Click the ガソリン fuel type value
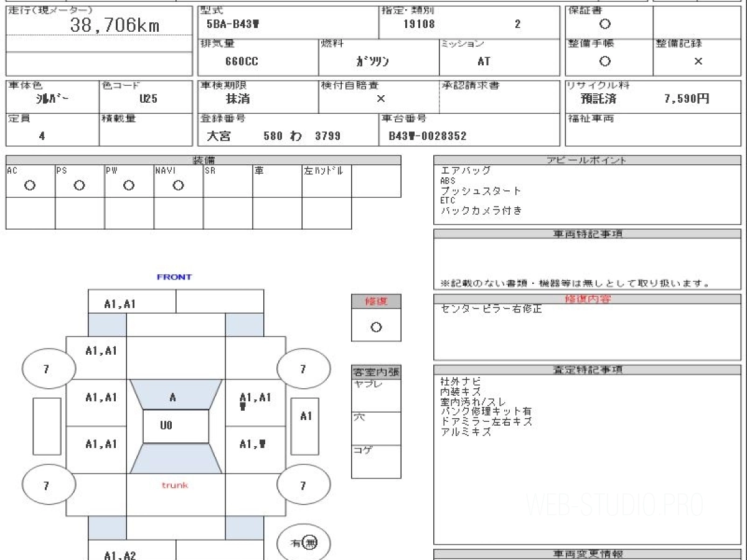 click(x=372, y=62)
